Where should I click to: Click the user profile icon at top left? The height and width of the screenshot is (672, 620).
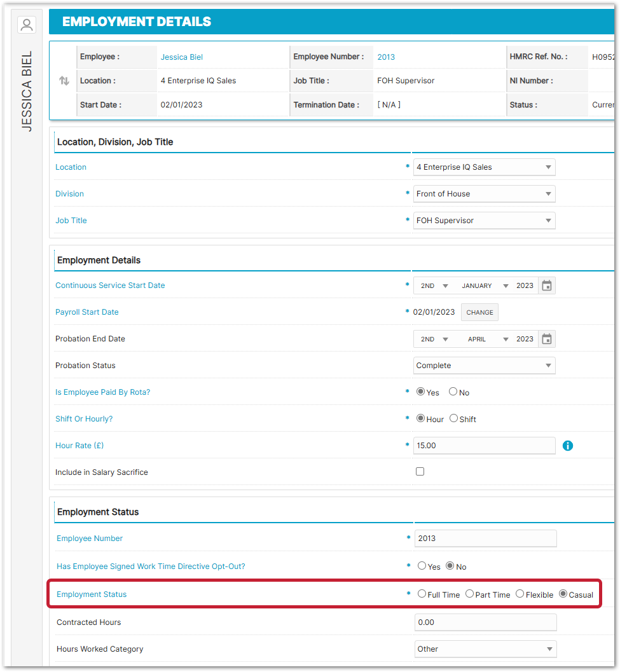pyautogui.click(x=27, y=25)
